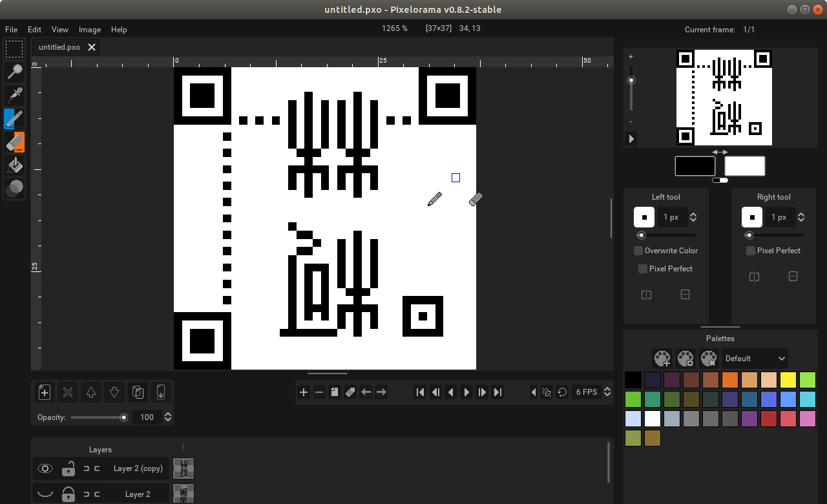This screenshot has width=827, height=504.
Task: Toggle onion skinning
Action: (547, 392)
